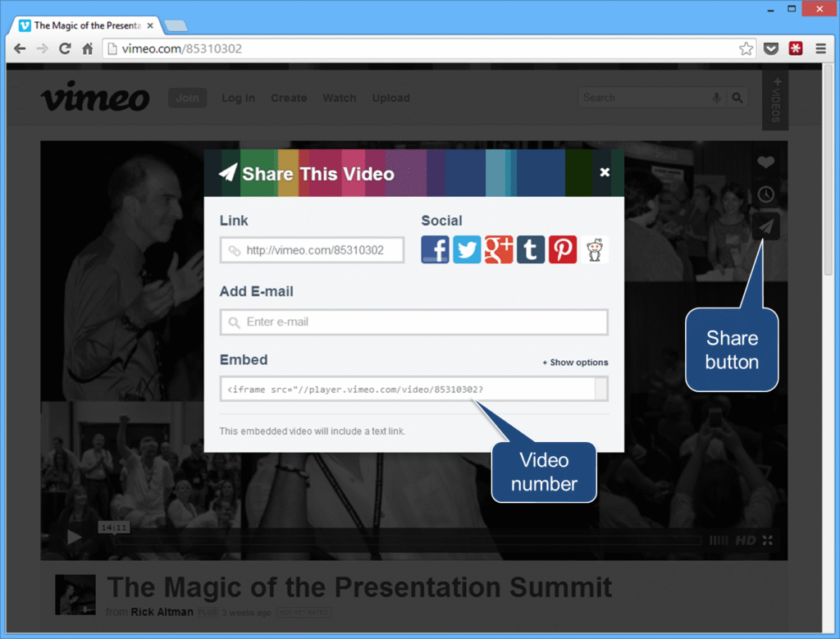The image size is (840, 639).
Task: Post video to Tumblr
Action: [x=531, y=249]
